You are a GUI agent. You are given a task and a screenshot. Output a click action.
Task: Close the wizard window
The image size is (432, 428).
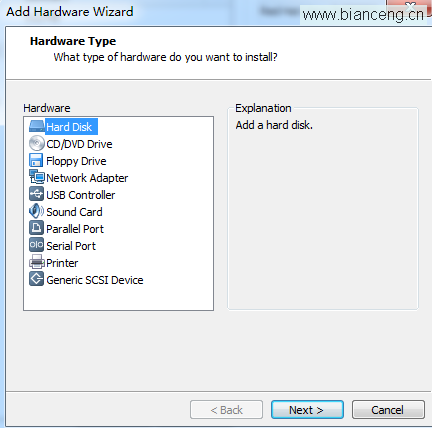click(411, 5)
